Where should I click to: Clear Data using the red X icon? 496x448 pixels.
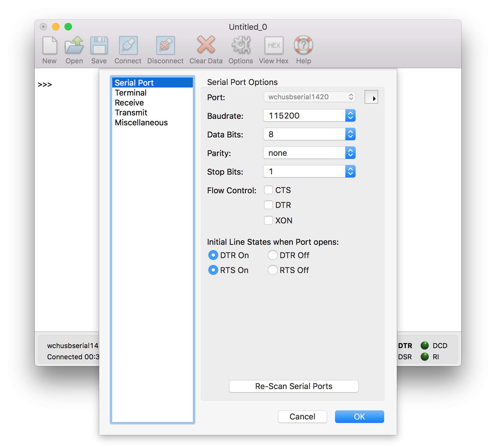206,45
